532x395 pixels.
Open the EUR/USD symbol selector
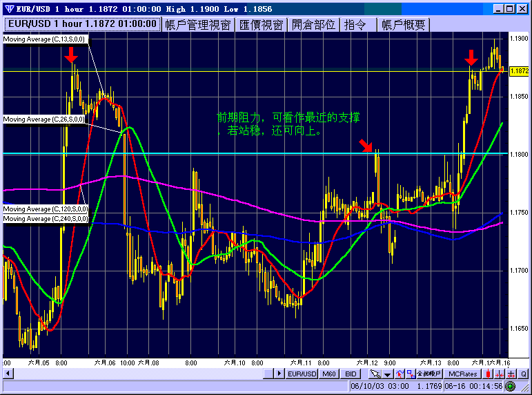pos(302,374)
